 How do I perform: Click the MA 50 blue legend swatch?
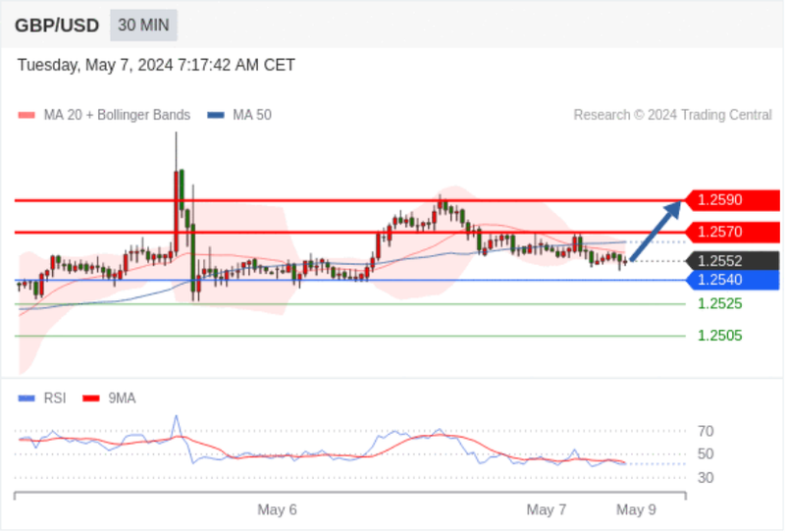click(216, 115)
